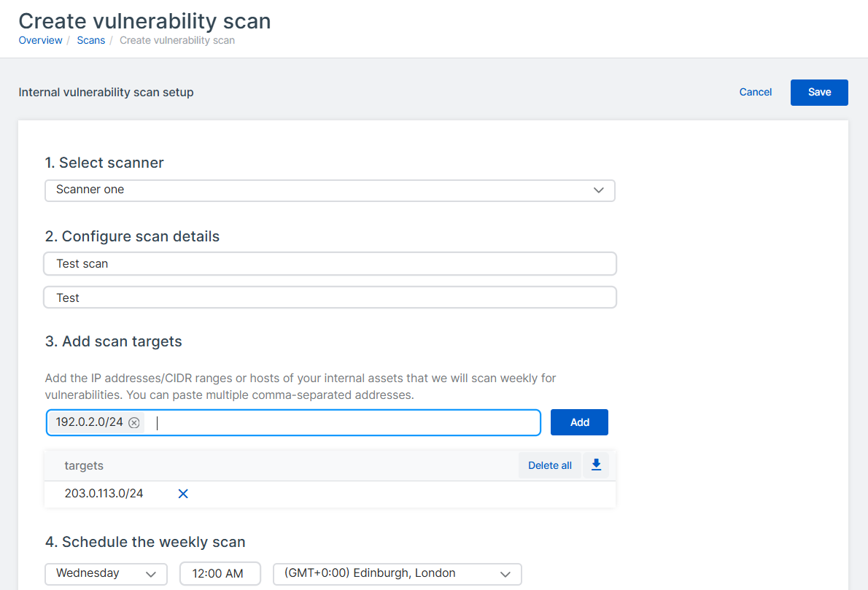The height and width of the screenshot is (590, 868).
Task: Click the Test description field
Action: (x=330, y=298)
